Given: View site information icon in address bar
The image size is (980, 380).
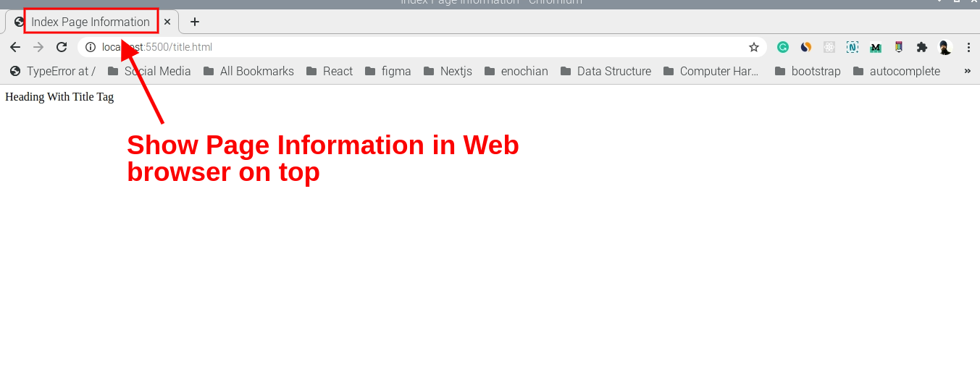Looking at the screenshot, I should pyautogui.click(x=91, y=47).
